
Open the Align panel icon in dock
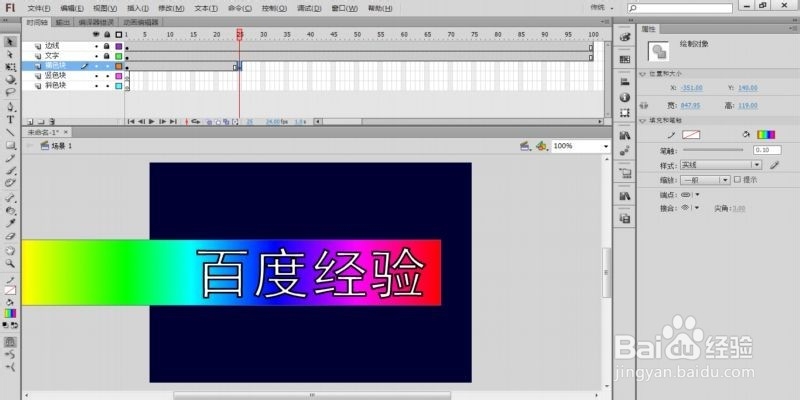click(625, 82)
